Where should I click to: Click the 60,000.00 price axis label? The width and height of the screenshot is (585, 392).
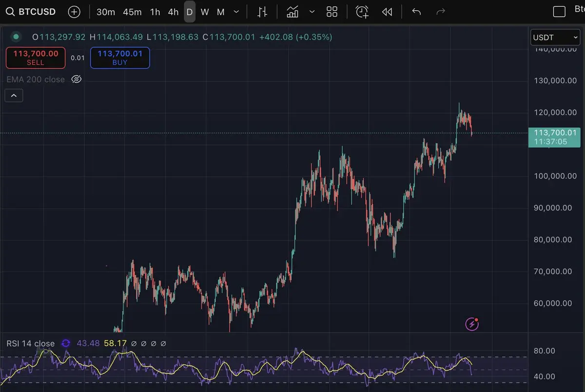pyautogui.click(x=553, y=303)
